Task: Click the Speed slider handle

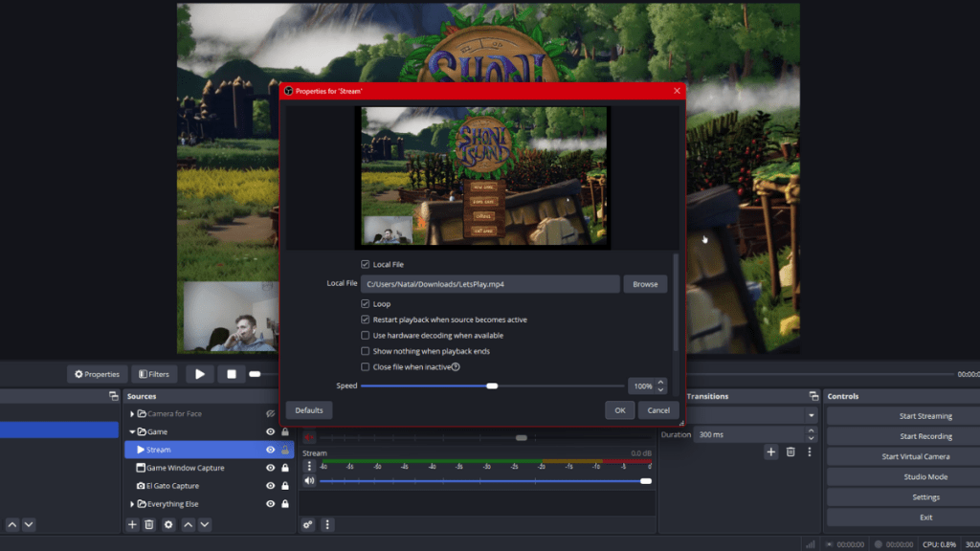Action: (x=493, y=386)
